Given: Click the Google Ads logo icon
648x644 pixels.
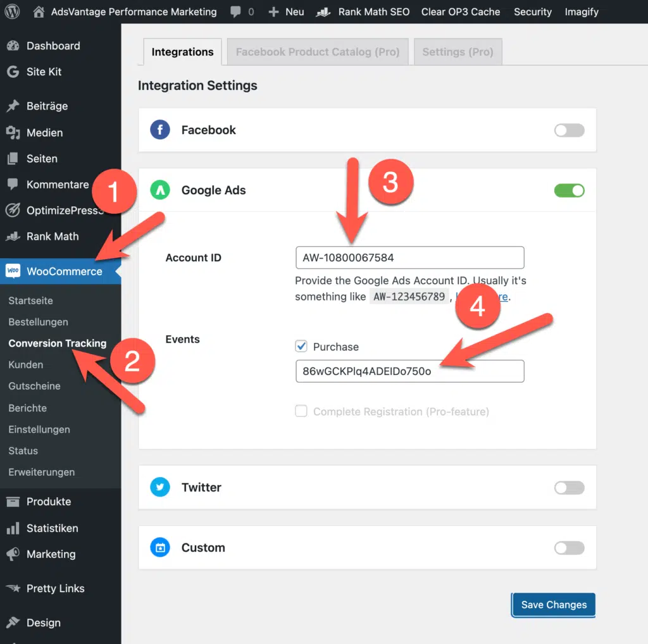Looking at the screenshot, I should point(160,190).
